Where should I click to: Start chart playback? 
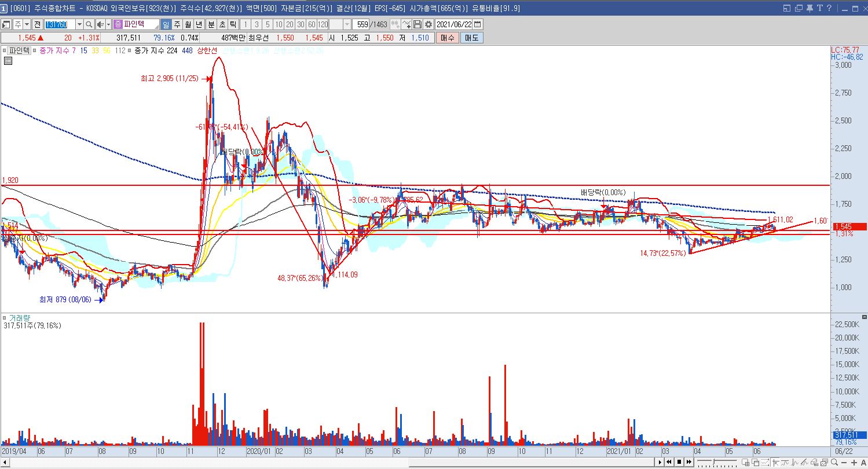point(660,462)
